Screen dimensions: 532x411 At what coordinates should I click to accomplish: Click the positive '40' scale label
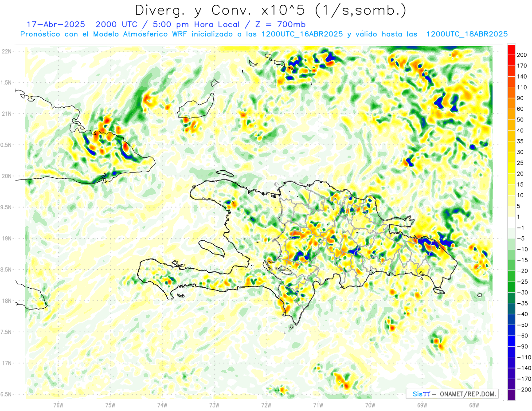click(x=521, y=130)
